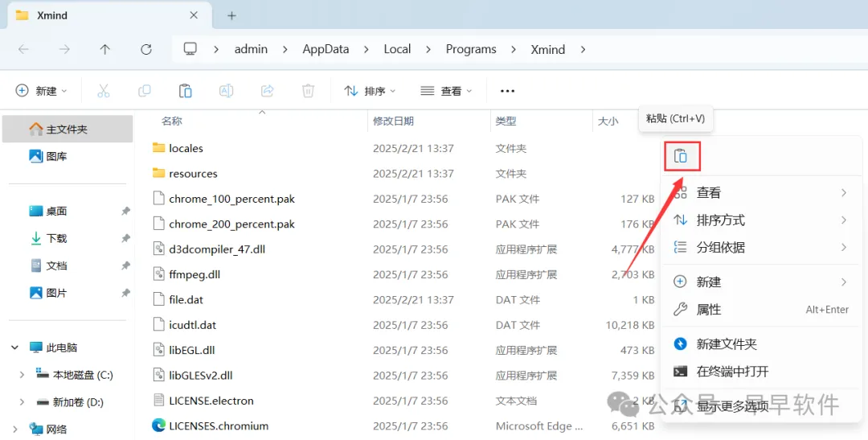Go back with the left arrow
Image resolution: width=868 pixels, height=440 pixels.
[23, 49]
